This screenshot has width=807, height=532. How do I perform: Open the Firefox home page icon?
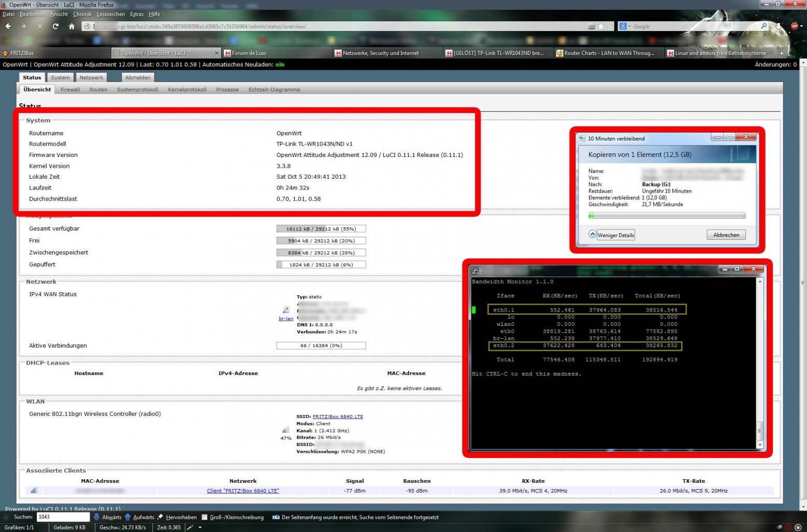(71, 26)
